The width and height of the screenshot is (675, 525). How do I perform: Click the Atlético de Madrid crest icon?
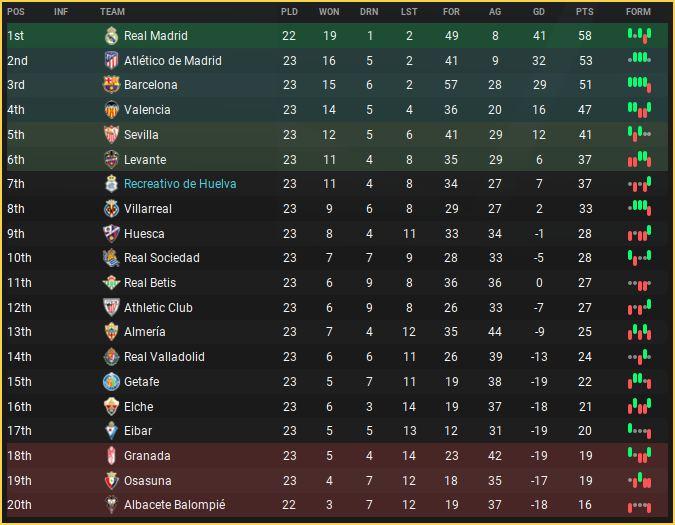111,61
